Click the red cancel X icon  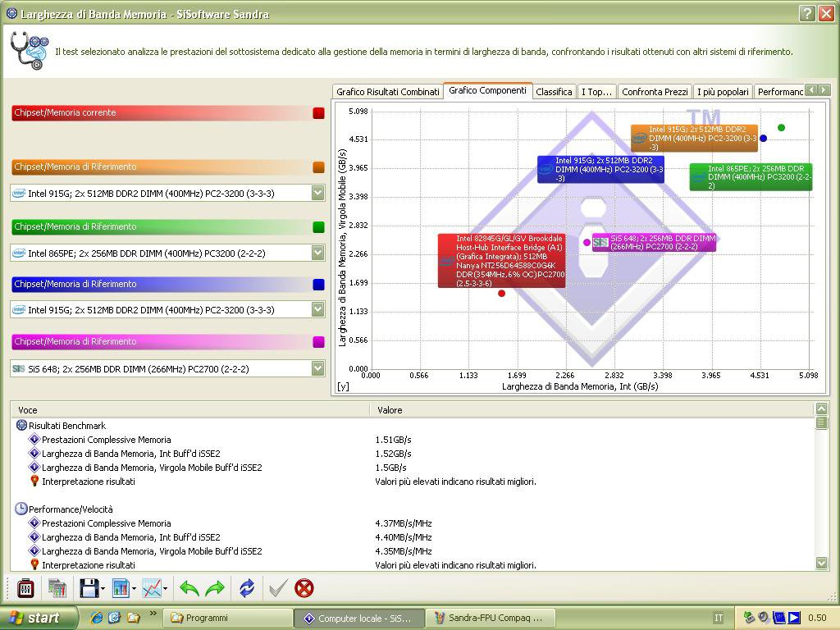(x=304, y=588)
